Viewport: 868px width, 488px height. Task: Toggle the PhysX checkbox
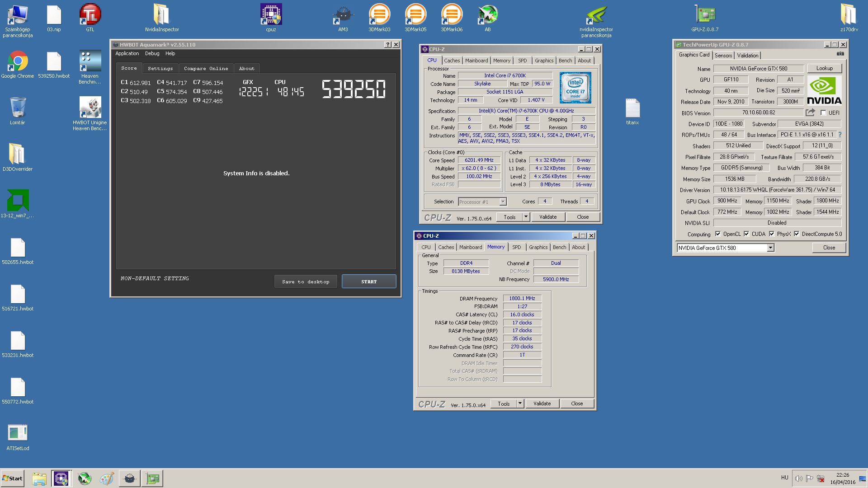coord(772,234)
